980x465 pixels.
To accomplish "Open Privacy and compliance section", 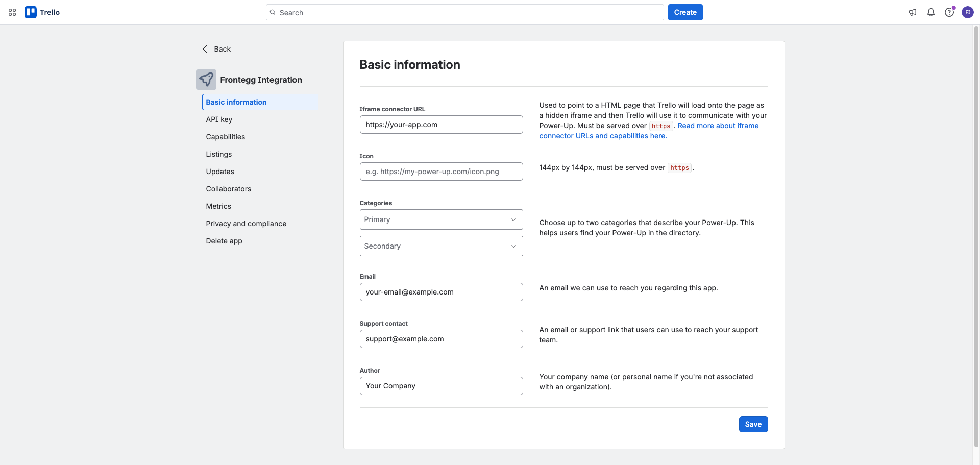I will click(x=246, y=224).
